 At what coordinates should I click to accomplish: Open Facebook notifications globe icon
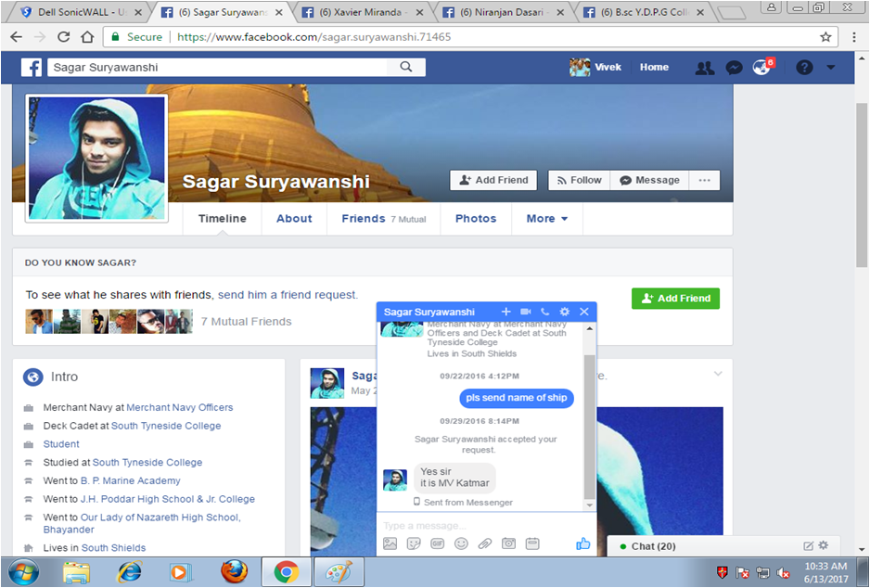point(761,68)
